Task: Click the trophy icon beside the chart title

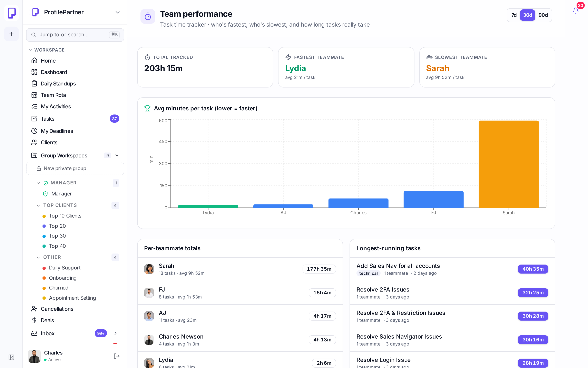Action: click(x=147, y=108)
